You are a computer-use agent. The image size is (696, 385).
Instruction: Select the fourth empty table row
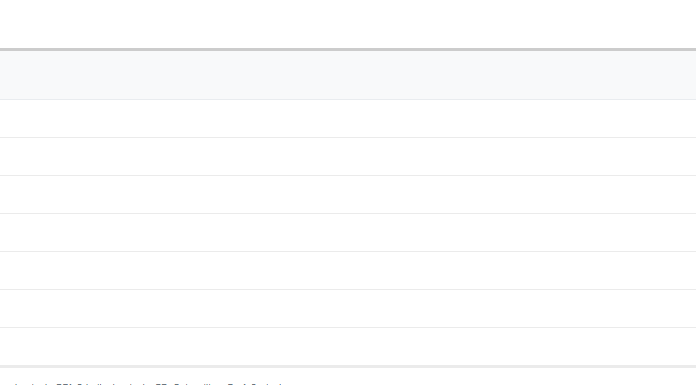coord(348,233)
